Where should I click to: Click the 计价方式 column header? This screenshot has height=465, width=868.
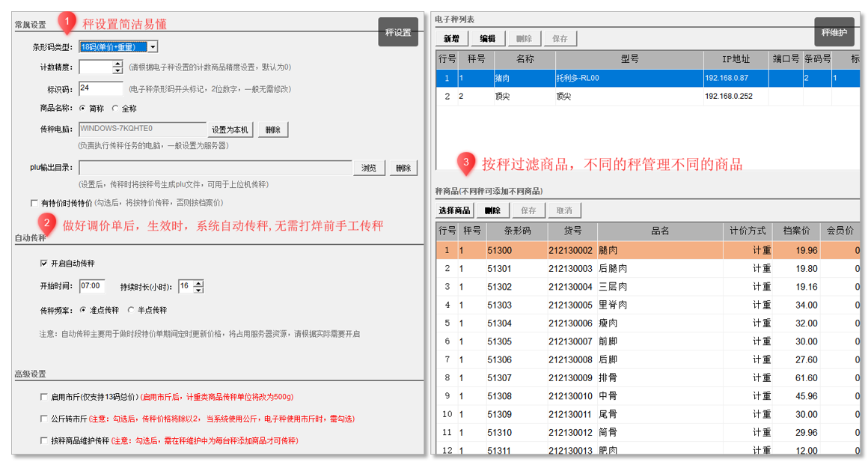point(748,231)
